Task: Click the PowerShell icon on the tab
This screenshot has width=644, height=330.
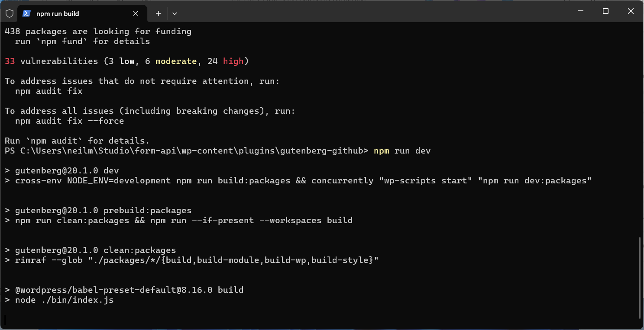Action: point(26,13)
